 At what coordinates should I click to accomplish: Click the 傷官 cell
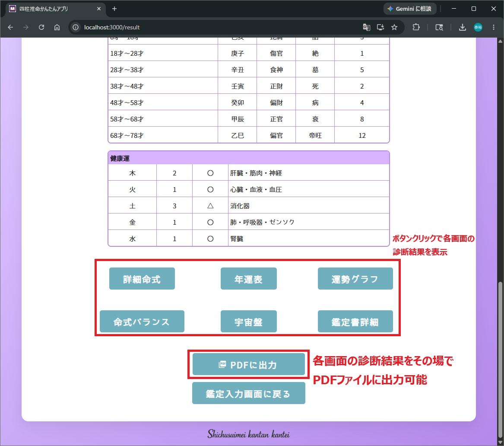click(276, 53)
